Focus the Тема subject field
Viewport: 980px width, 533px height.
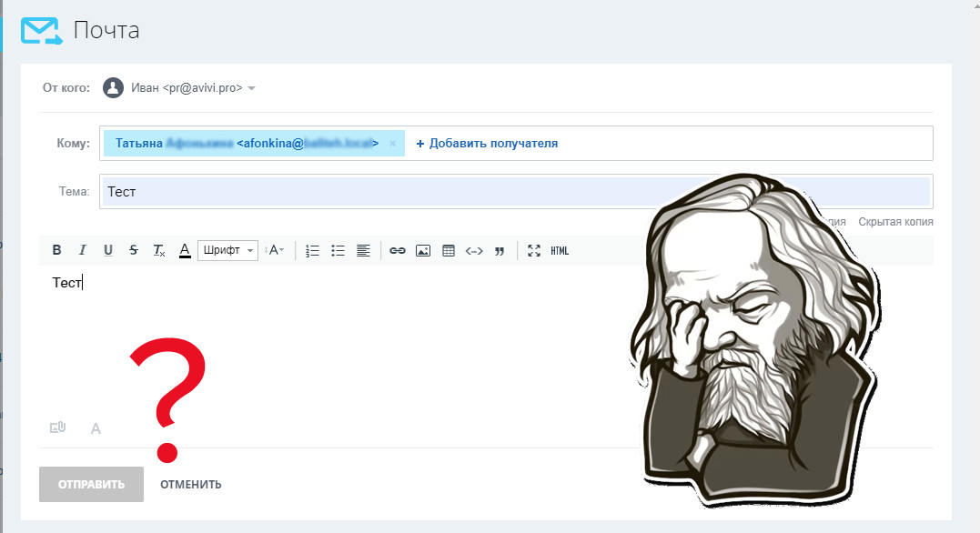(516, 192)
